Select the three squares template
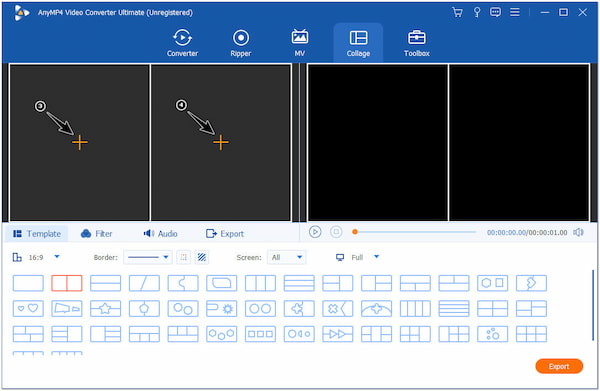Screen dimensions: 600x391 (x=260, y=334)
